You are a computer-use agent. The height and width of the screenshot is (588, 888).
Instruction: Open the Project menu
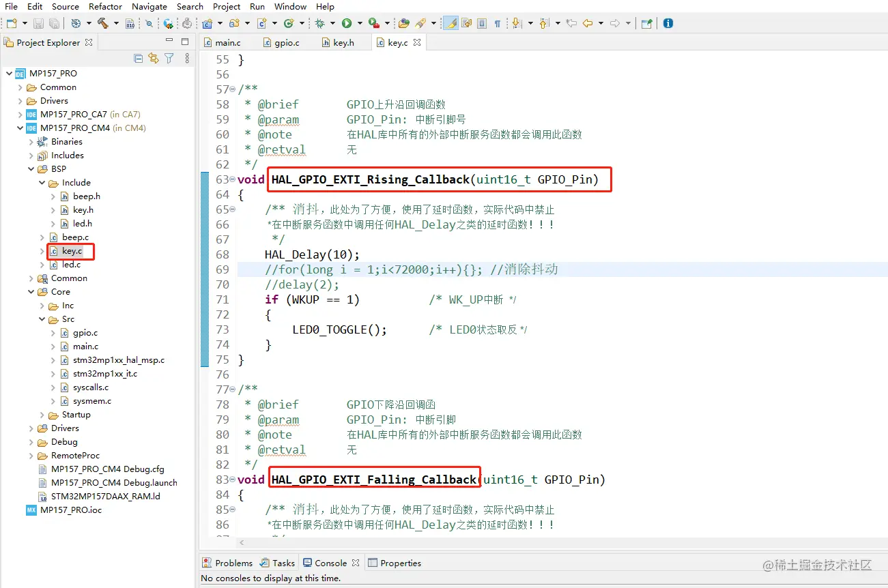227,6
